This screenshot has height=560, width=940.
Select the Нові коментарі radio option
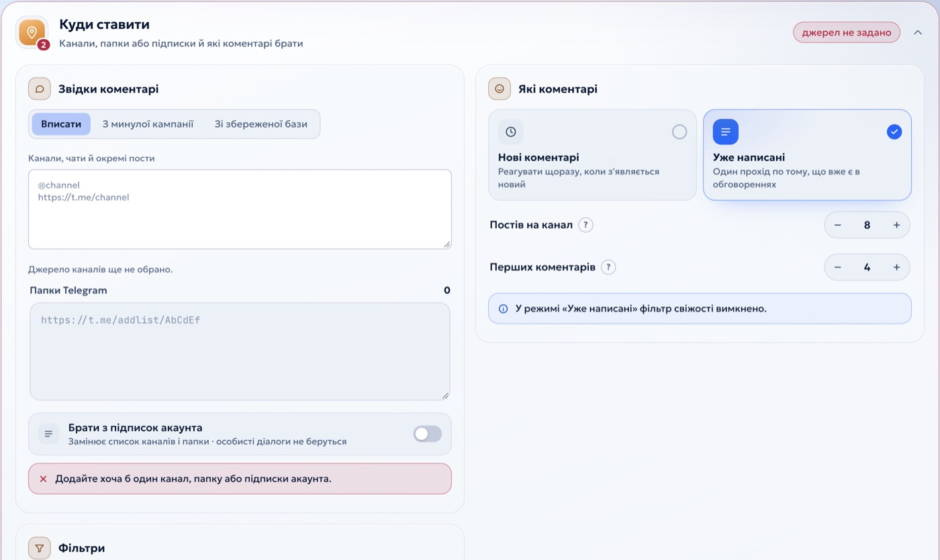[x=679, y=132]
